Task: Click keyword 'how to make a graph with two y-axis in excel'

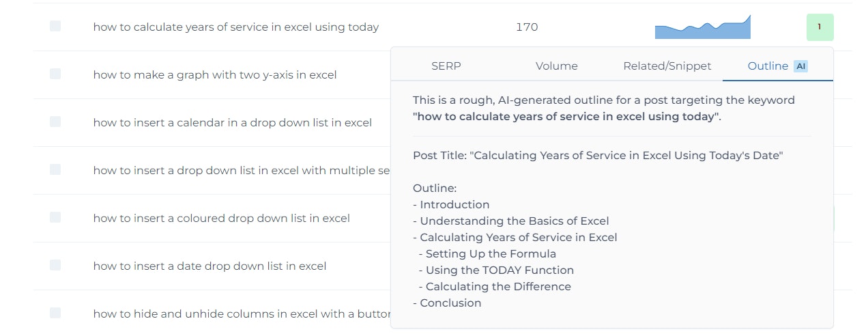Action: [x=215, y=75]
